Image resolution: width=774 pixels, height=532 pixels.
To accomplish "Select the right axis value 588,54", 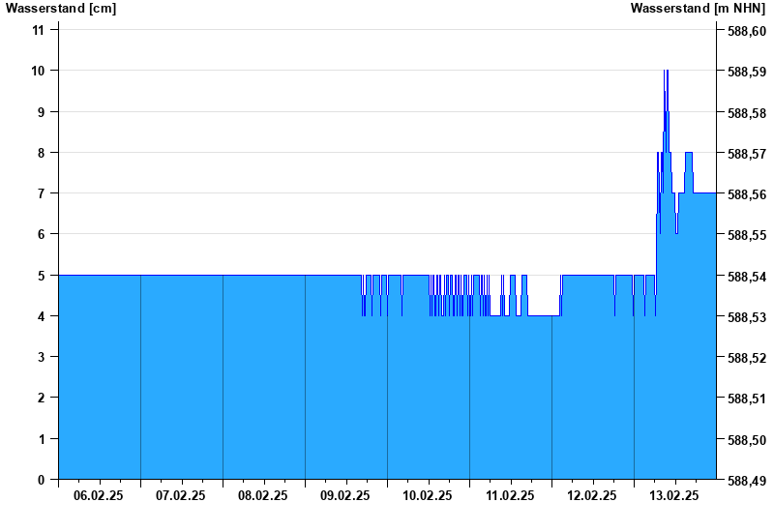I will tap(746, 277).
